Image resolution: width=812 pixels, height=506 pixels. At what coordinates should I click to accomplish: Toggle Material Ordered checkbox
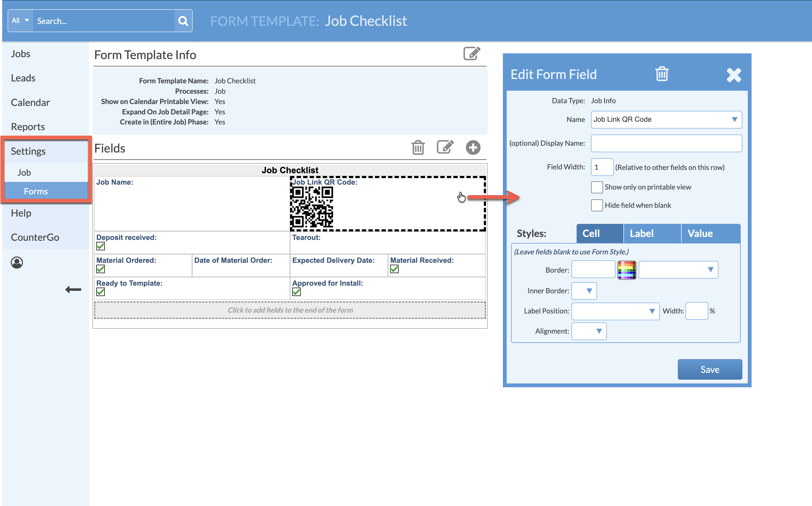(x=101, y=269)
